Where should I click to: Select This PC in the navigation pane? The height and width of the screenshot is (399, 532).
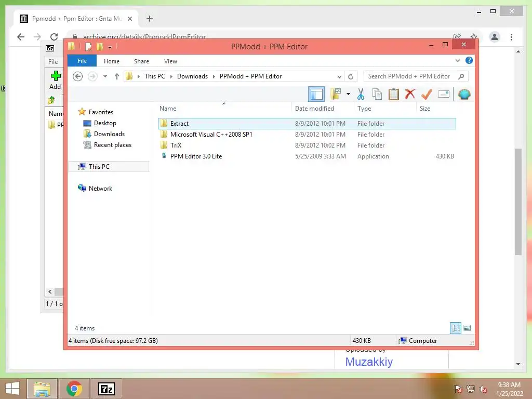[109, 167]
